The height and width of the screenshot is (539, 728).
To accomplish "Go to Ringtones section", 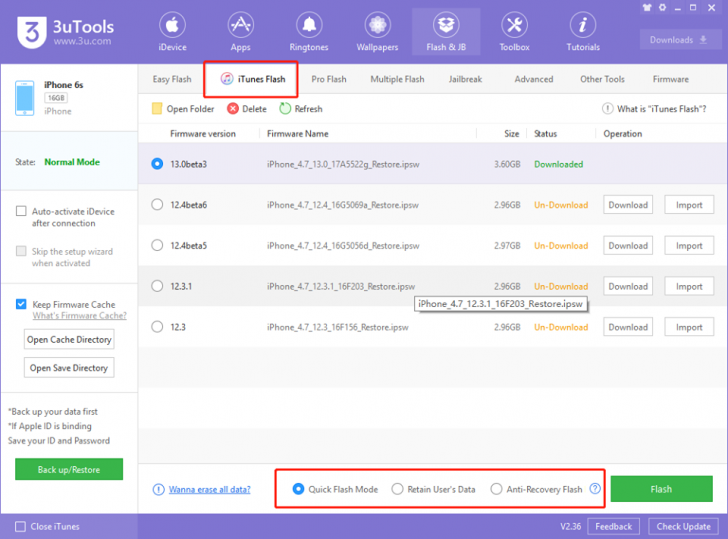I will click(x=309, y=32).
